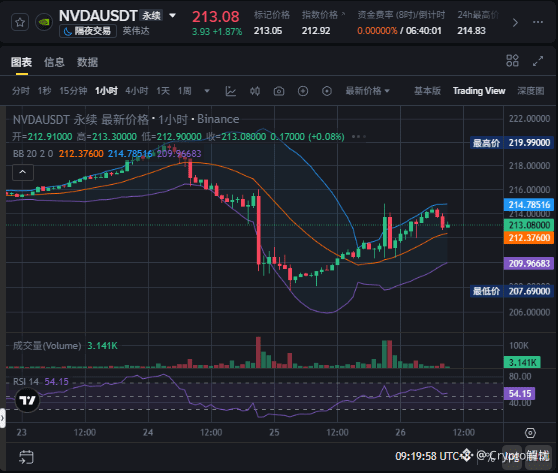Click the 成交量(Volume) indicator label
Screen dimensions: 558x473
pos(47,346)
